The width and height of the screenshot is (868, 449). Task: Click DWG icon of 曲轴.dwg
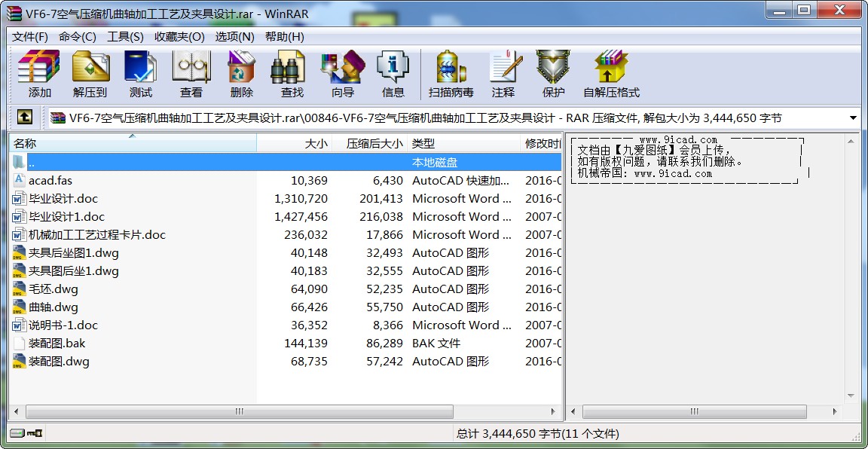(20, 307)
